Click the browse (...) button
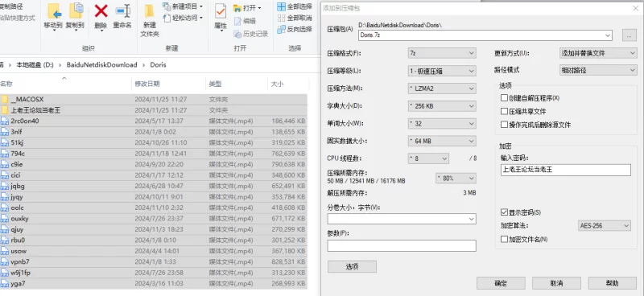The image size is (644, 296). click(x=630, y=35)
